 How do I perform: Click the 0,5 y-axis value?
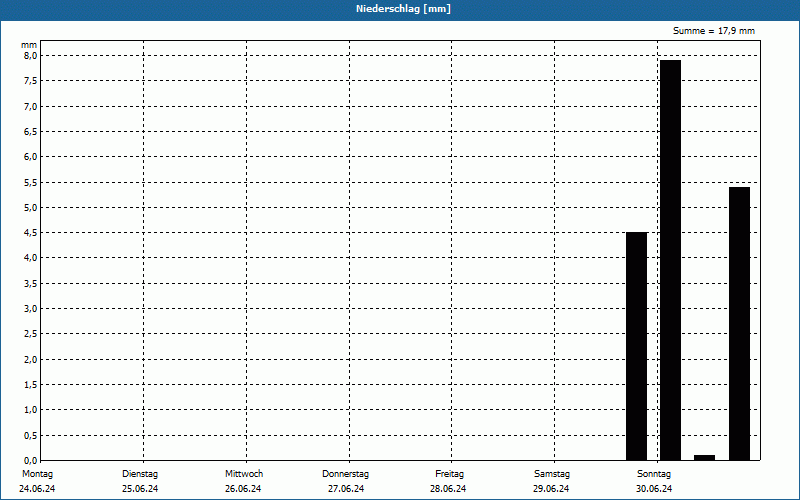(31, 435)
